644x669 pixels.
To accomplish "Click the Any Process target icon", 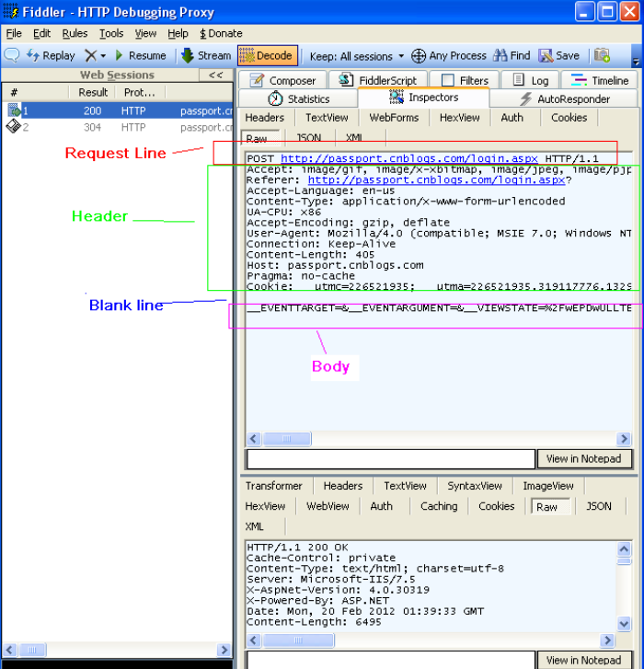I will point(418,56).
